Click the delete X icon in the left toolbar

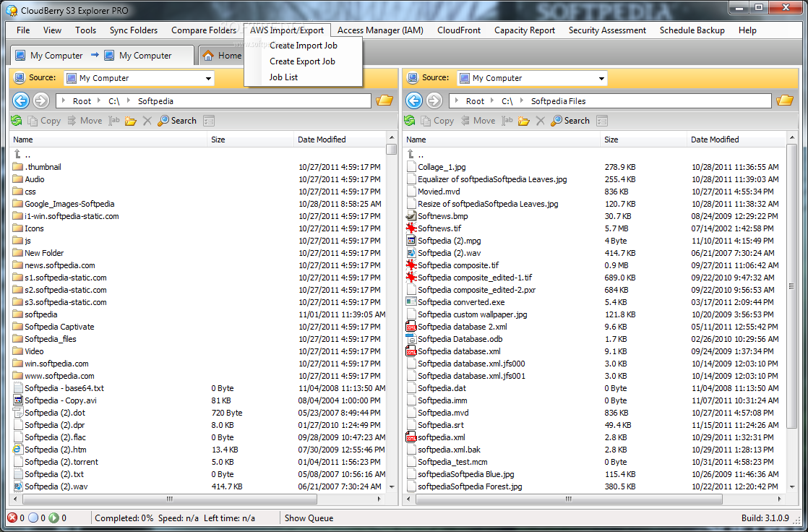(147, 121)
